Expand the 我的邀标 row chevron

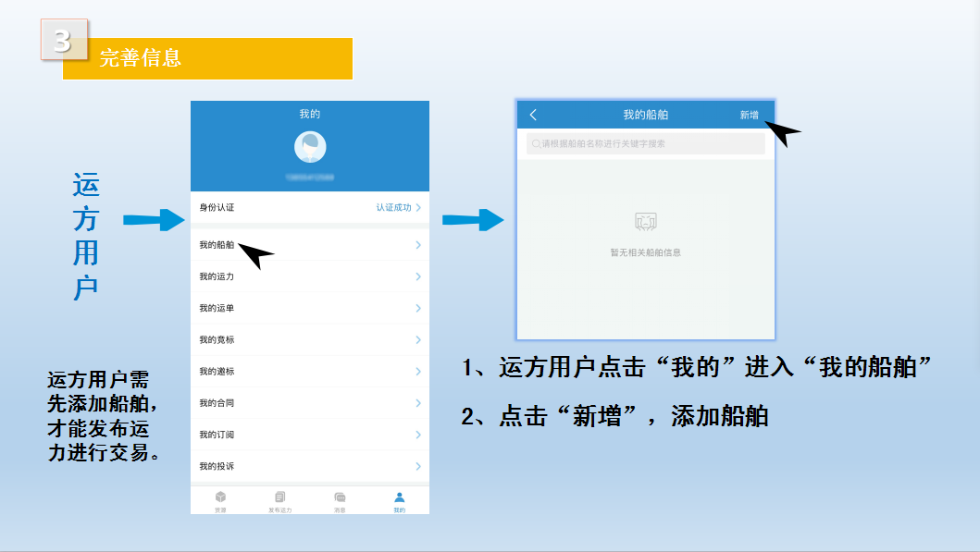click(418, 372)
